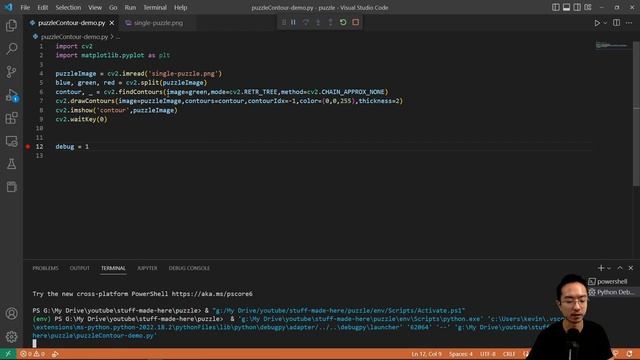Image resolution: width=640 pixels, height=360 pixels.
Task: Open Source Control view
Action: [x=11, y=72]
